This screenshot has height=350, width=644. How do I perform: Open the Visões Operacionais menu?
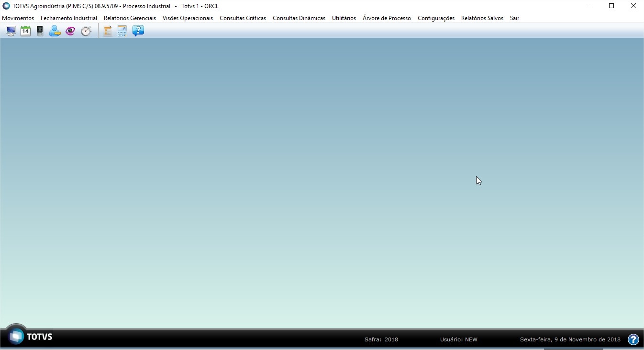(x=188, y=18)
